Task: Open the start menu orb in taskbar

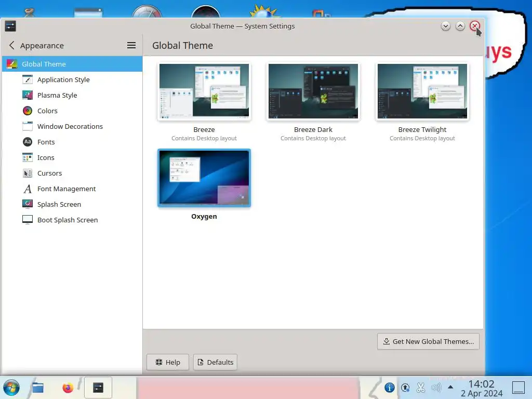Action: (11, 388)
